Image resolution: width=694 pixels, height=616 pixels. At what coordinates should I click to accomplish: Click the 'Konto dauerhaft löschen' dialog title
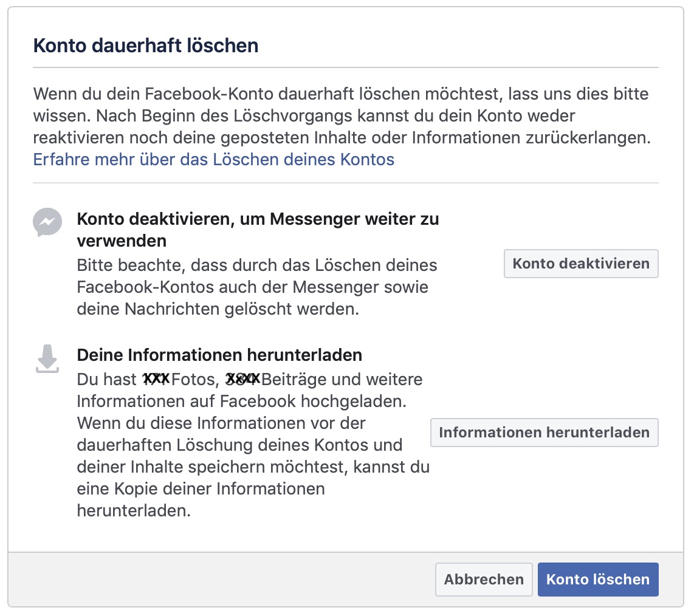coord(145,44)
